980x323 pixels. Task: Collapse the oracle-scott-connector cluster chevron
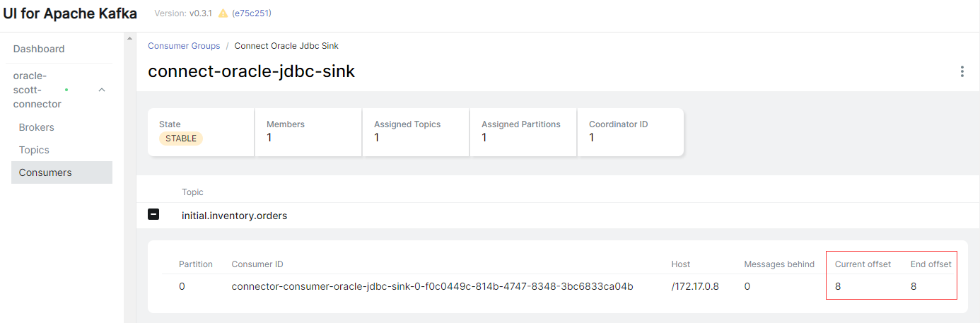[x=102, y=90]
